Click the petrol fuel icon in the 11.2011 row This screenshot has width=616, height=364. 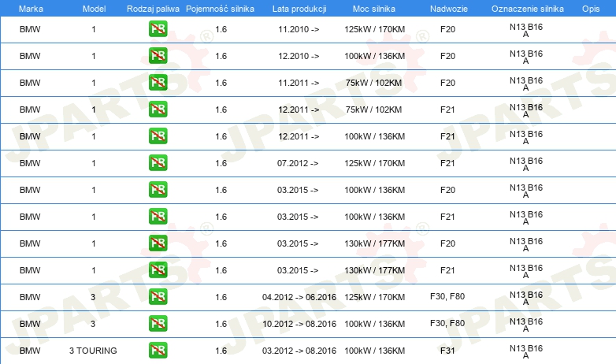[158, 82]
